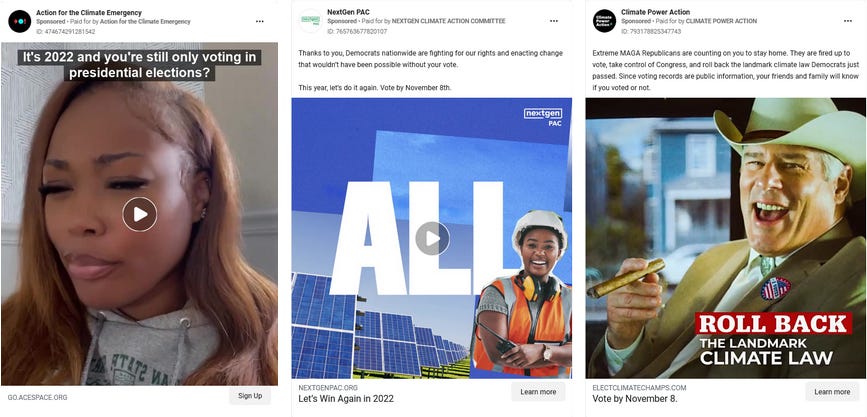The height and width of the screenshot is (417, 867).
Task: Click the video caption about 2022 voting
Action: click(139, 65)
